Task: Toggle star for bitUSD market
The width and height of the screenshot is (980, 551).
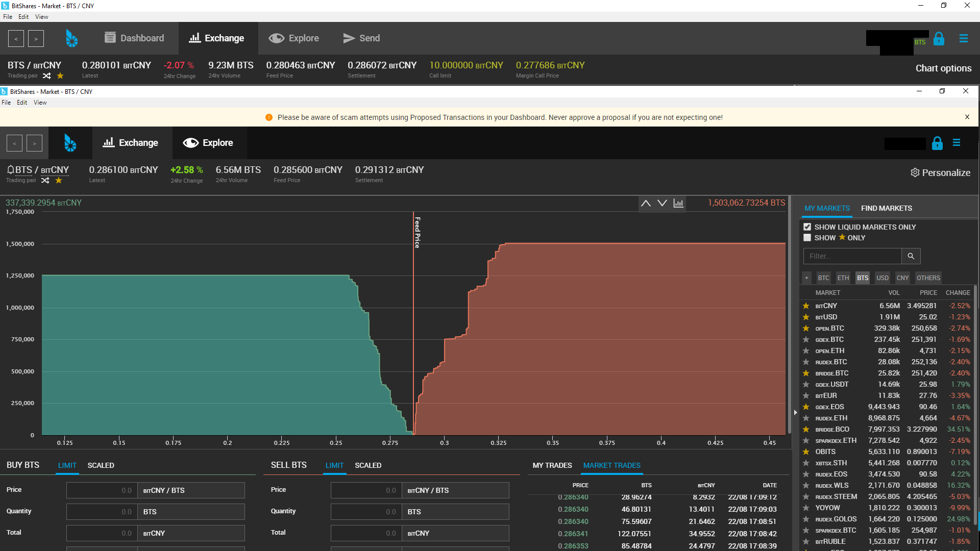Action: 806,317
